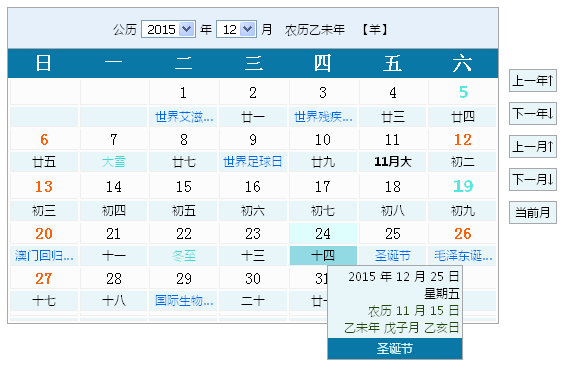Image resolution: width=566 pixels, height=373 pixels.
Task: Select date 21 in the calendar
Action: [x=114, y=234]
